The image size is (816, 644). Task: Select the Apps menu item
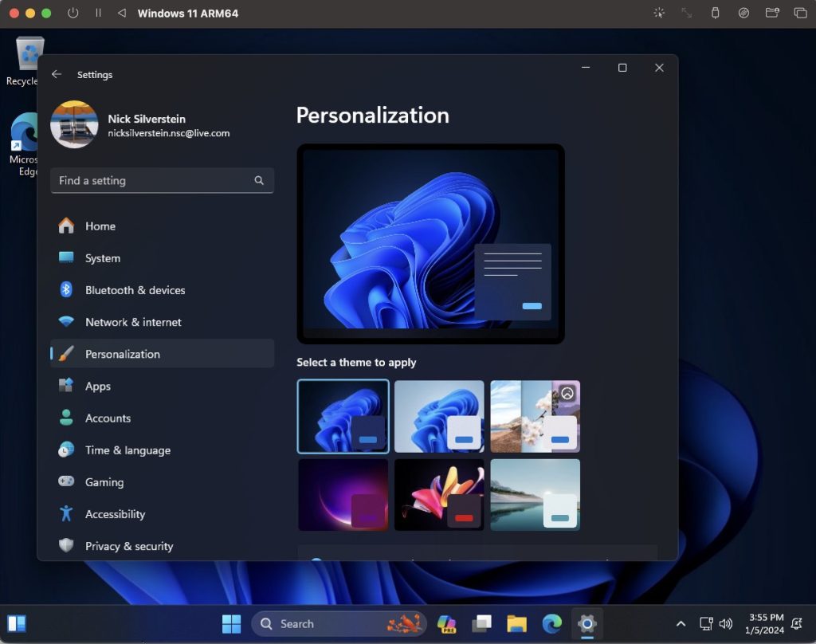tap(97, 387)
